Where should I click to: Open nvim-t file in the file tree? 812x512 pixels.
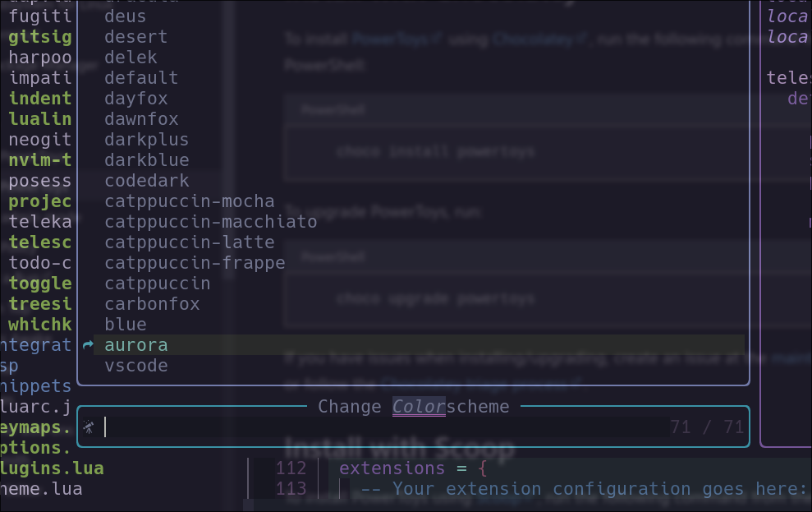[x=40, y=160]
